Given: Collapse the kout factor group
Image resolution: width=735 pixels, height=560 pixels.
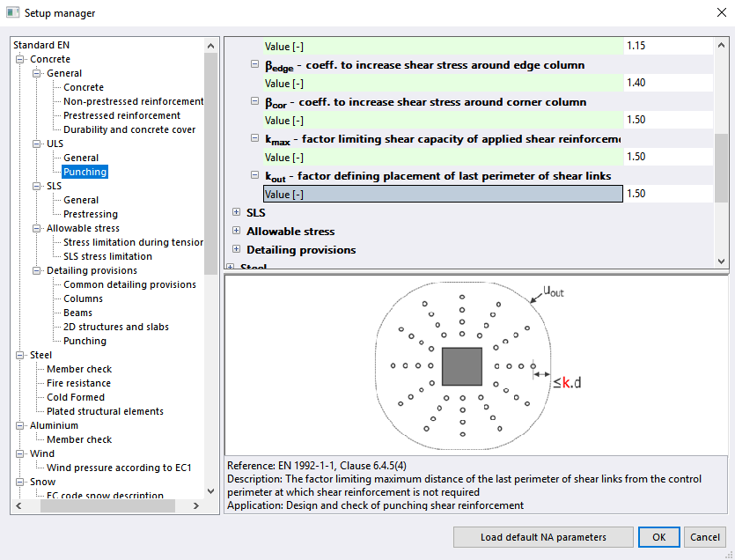Looking at the screenshot, I should click(x=256, y=176).
